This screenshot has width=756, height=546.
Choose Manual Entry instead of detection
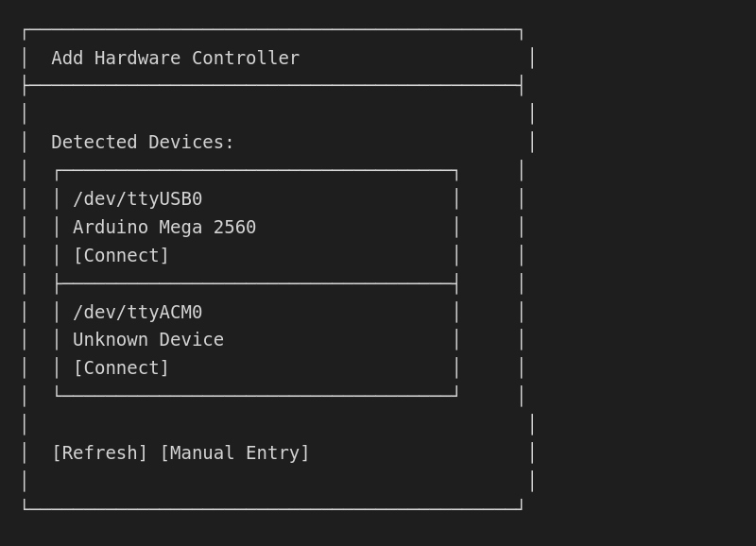tap(235, 452)
